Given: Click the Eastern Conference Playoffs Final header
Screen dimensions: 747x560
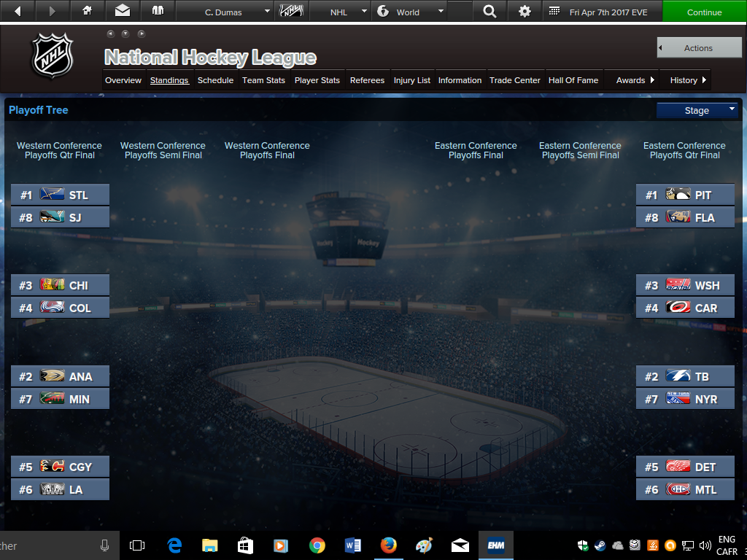Looking at the screenshot, I should [476, 150].
